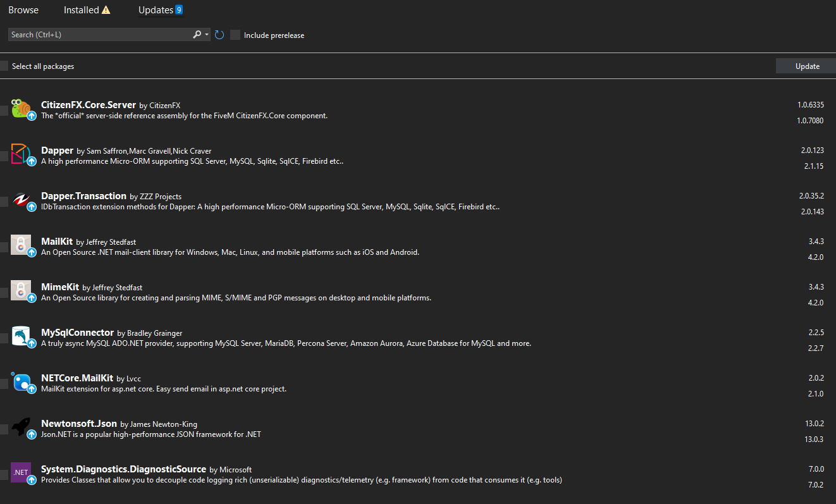Click the .NET icon for System.Diagnostics.DiagnosticSource
This screenshot has height=504, width=836.
click(21, 472)
